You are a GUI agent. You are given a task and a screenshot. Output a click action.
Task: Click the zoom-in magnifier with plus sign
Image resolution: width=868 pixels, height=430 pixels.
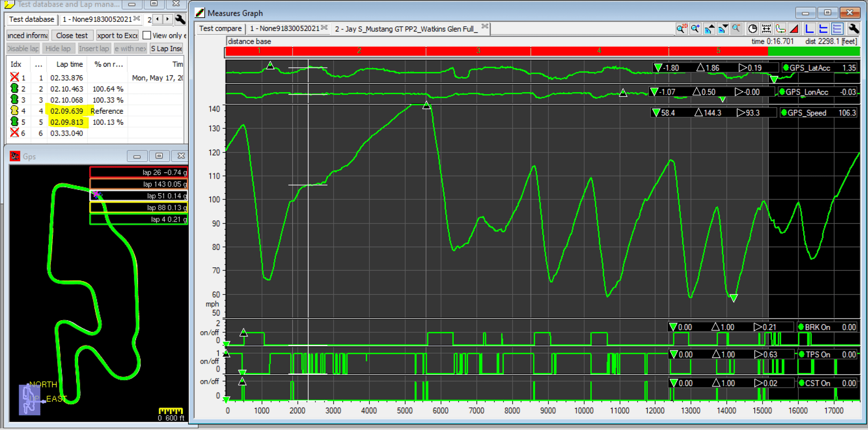coord(695,29)
